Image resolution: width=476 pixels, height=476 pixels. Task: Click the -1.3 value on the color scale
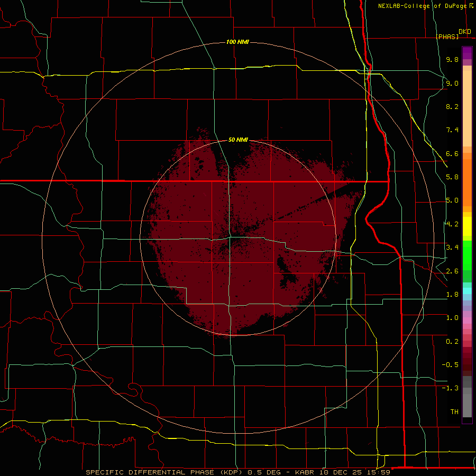pos(450,388)
